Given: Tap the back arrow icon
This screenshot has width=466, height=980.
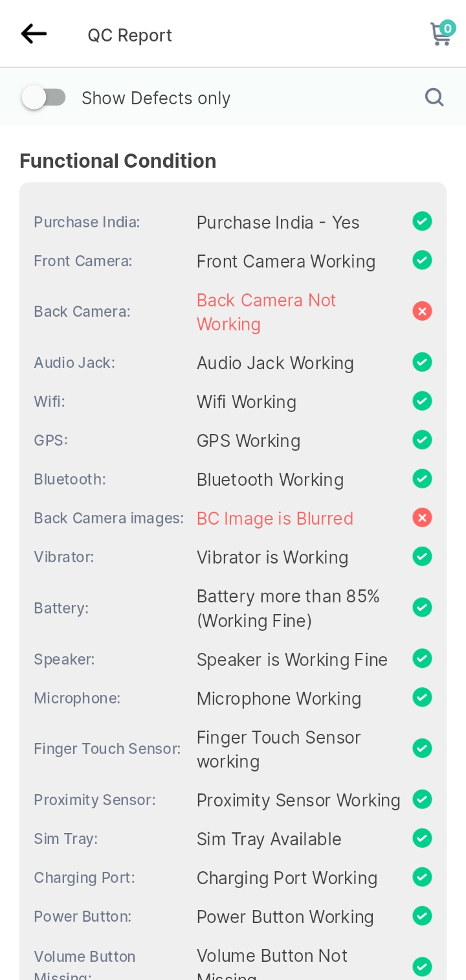Looking at the screenshot, I should 34,34.
